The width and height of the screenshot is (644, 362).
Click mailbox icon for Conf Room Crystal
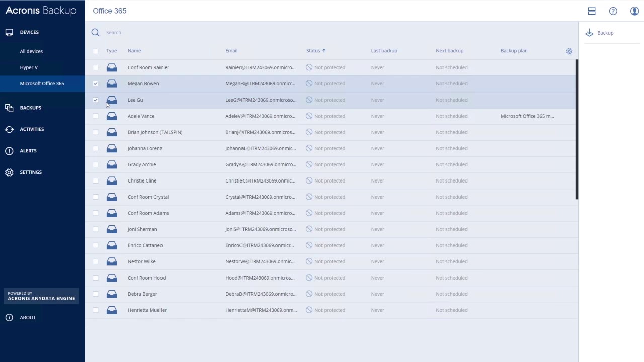tap(112, 197)
